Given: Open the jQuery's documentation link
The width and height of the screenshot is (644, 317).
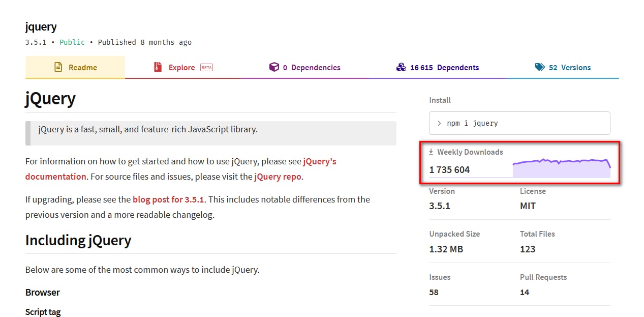Looking at the screenshot, I should pos(320,161).
